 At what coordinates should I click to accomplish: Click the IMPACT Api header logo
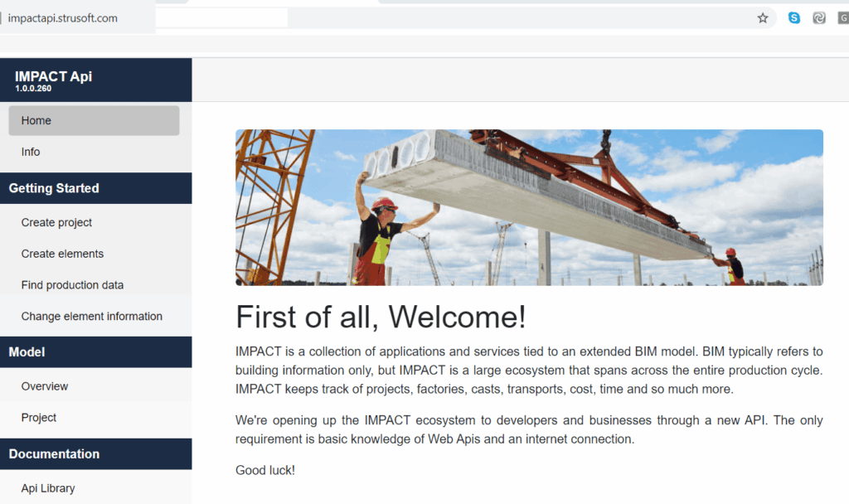[53, 80]
